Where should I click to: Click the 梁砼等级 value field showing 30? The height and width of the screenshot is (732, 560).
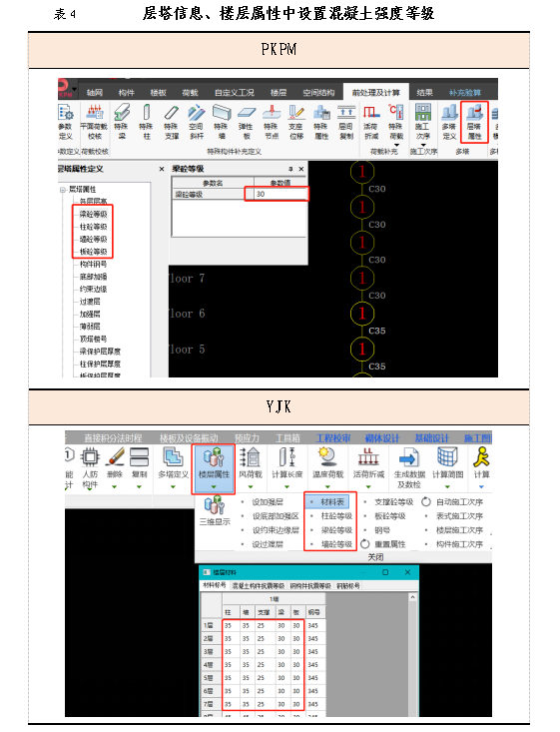pos(277,194)
